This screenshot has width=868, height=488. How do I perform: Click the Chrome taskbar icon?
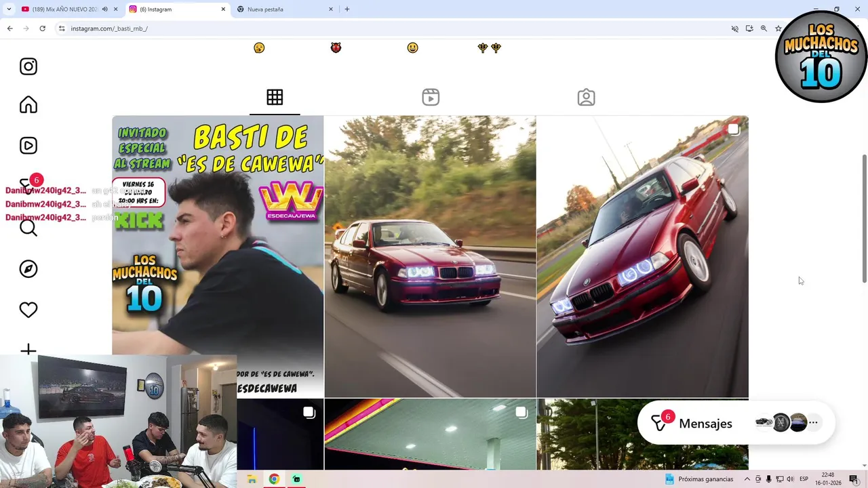274,479
